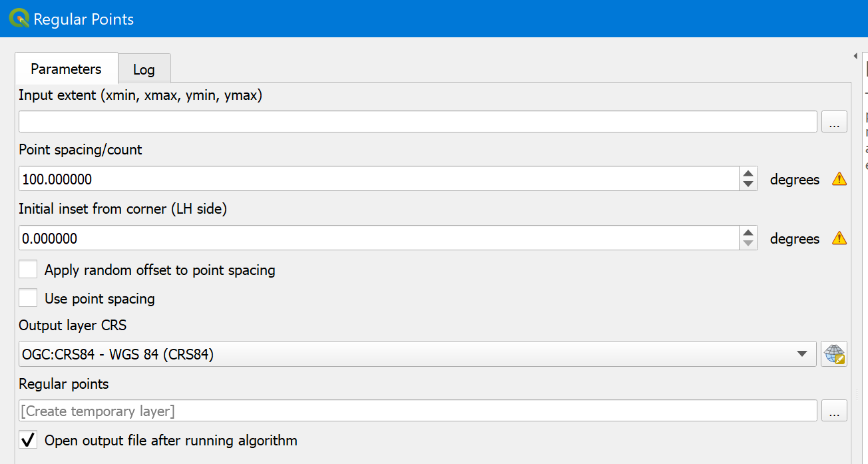
Task: Expand the Output layer CRS dropdown
Action: click(802, 354)
